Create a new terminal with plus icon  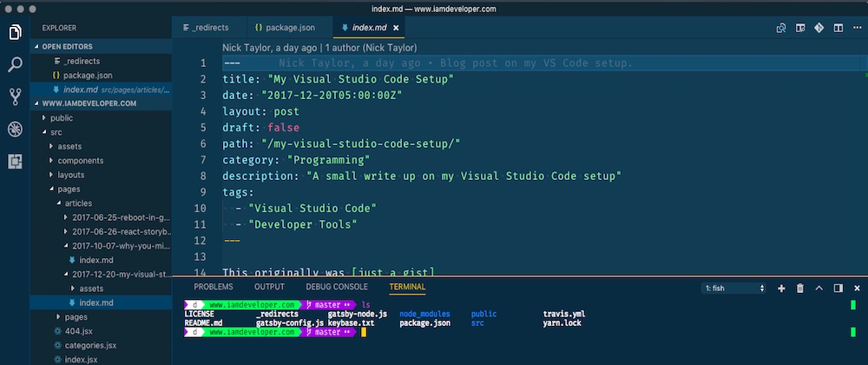pyautogui.click(x=781, y=288)
